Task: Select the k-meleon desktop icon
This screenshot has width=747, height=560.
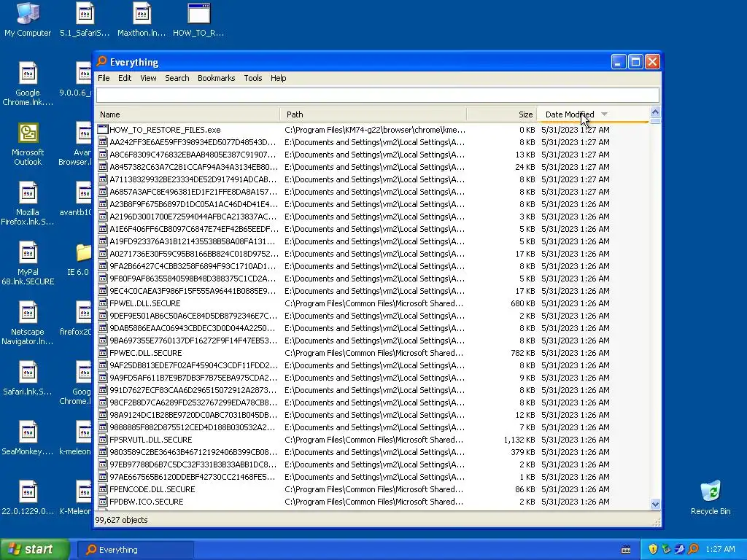Action: coord(75,438)
